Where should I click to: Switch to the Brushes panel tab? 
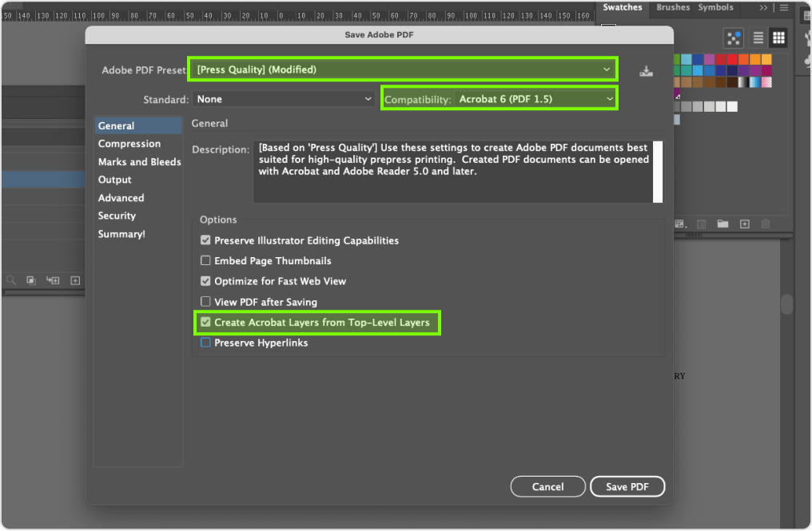[x=673, y=7]
